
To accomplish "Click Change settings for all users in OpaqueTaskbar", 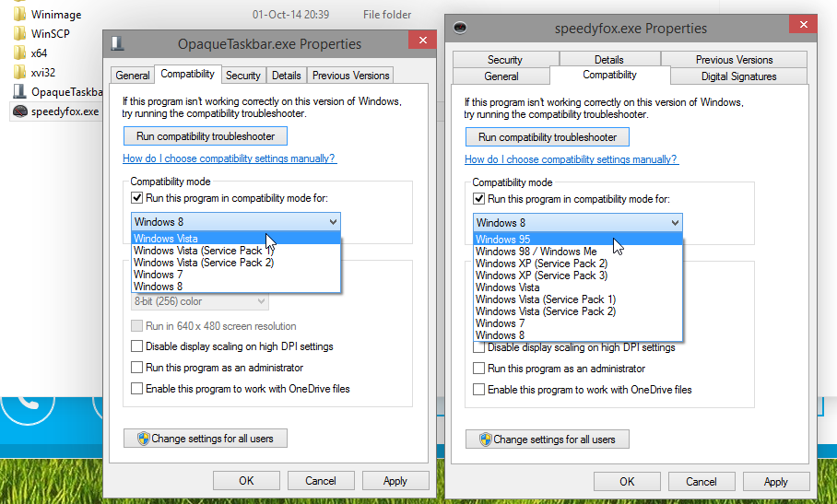I will pos(206,439).
